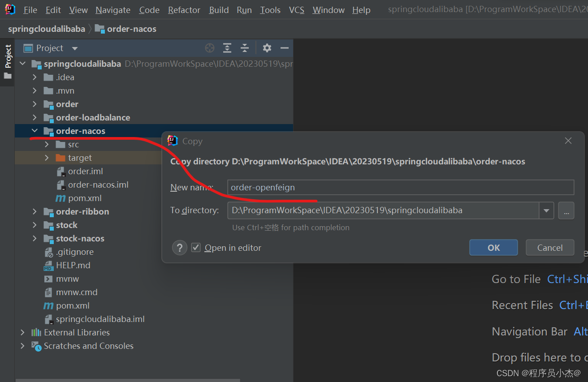Viewport: 588px width, 382px height.
Task: Click the Maven icon of root pom.xml
Action: 48,306
